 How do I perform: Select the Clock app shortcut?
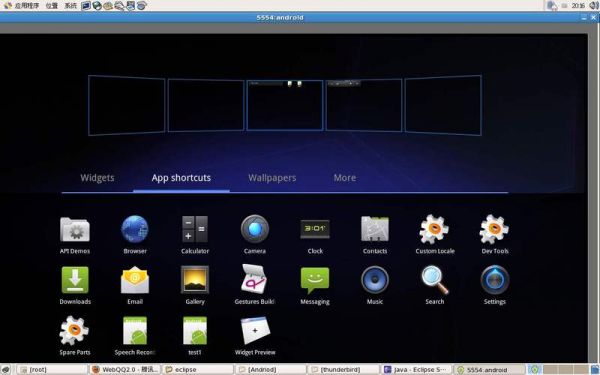pyautogui.click(x=315, y=235)
